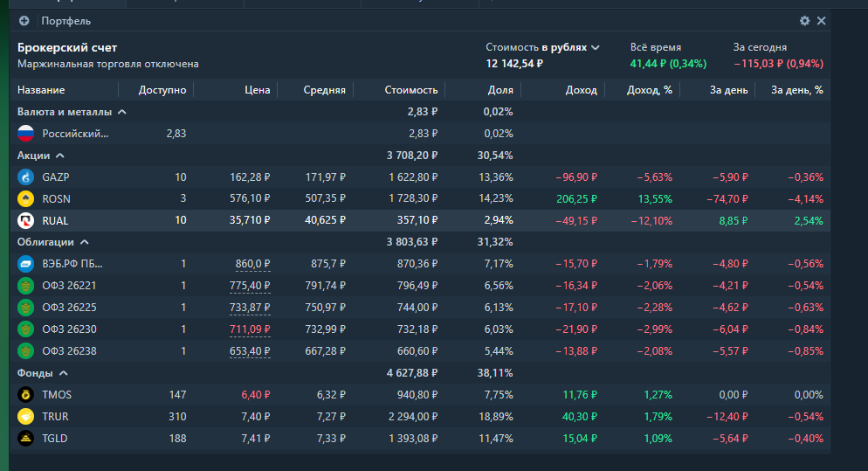This screenshot has height=471, width=868.
Task: Click today's change −115,03 ₽ (0,94%)
Action: coord(779,64)
